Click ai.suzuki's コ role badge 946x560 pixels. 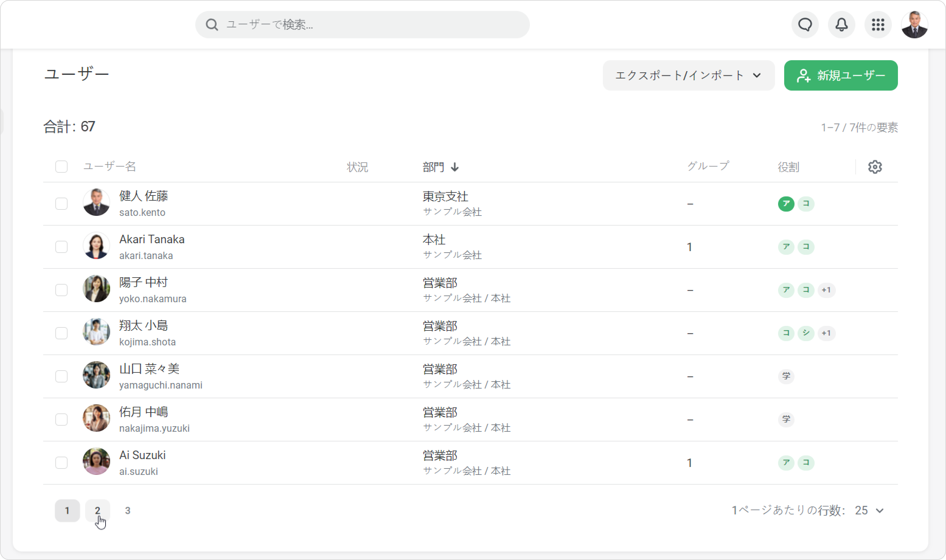click(x=805, y=463)
